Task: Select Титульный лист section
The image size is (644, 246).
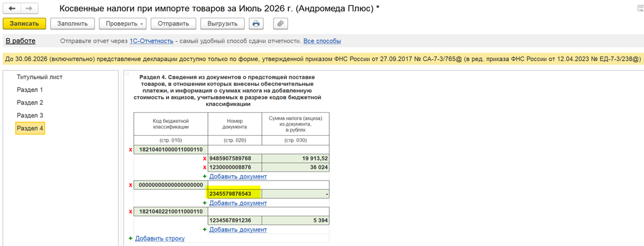Action: [40, 76]
